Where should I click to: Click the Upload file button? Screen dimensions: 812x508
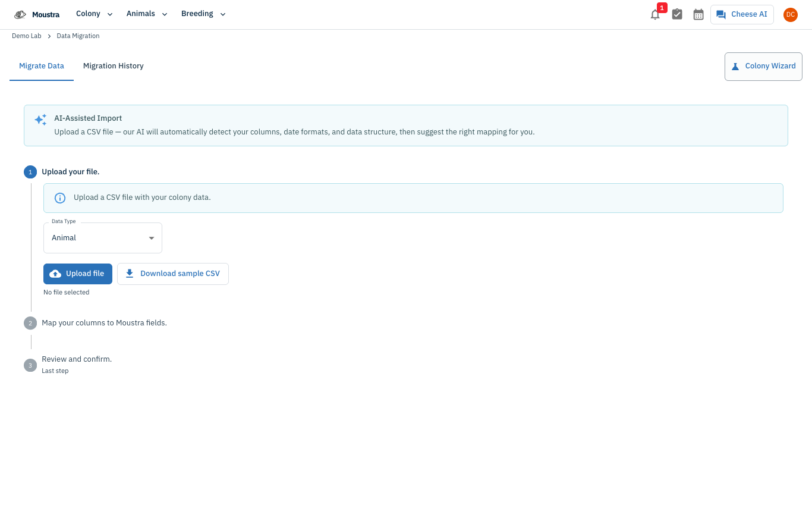(x=78, y=274)
